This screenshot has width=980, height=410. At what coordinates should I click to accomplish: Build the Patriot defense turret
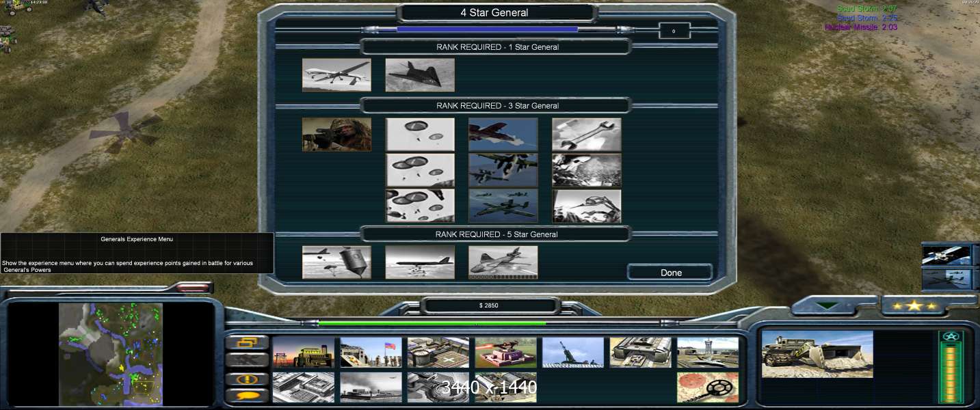(x=506, y=353)
